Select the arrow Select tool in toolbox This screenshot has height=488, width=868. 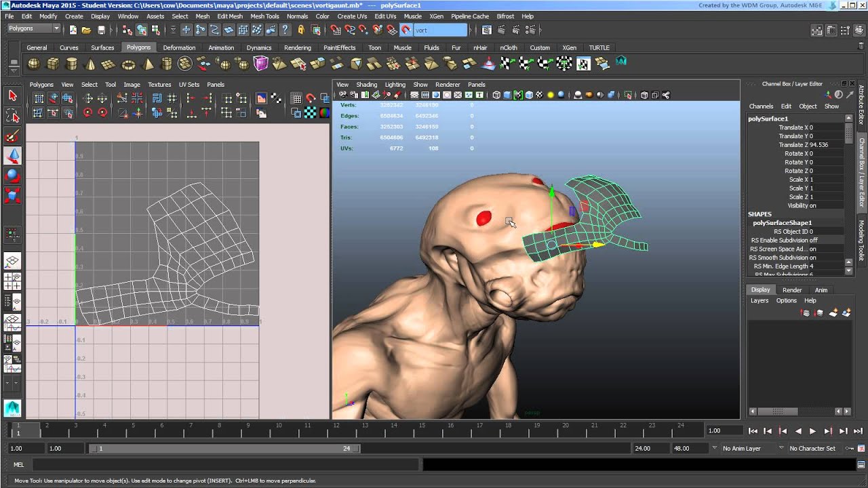[12, 96]
